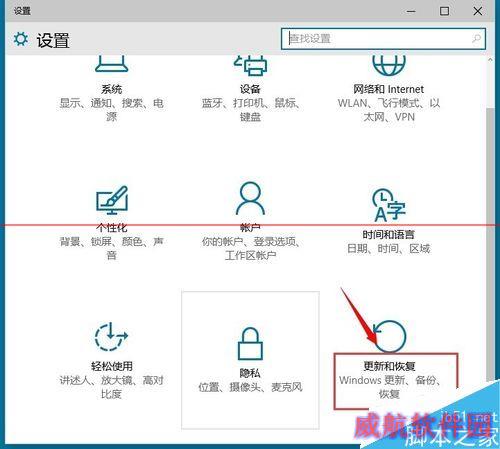Open the 系统 (System) laptop icon
The image size is (500, 449).
[x=111, y=64]
